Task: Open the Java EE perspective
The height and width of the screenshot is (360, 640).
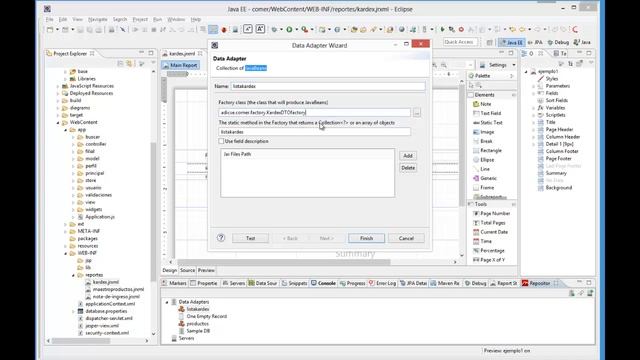Action: click(x=512, y=42)
